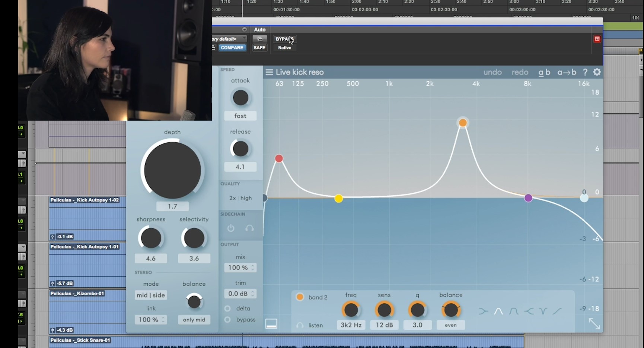Click the only mid balance value

pos(194,320)
